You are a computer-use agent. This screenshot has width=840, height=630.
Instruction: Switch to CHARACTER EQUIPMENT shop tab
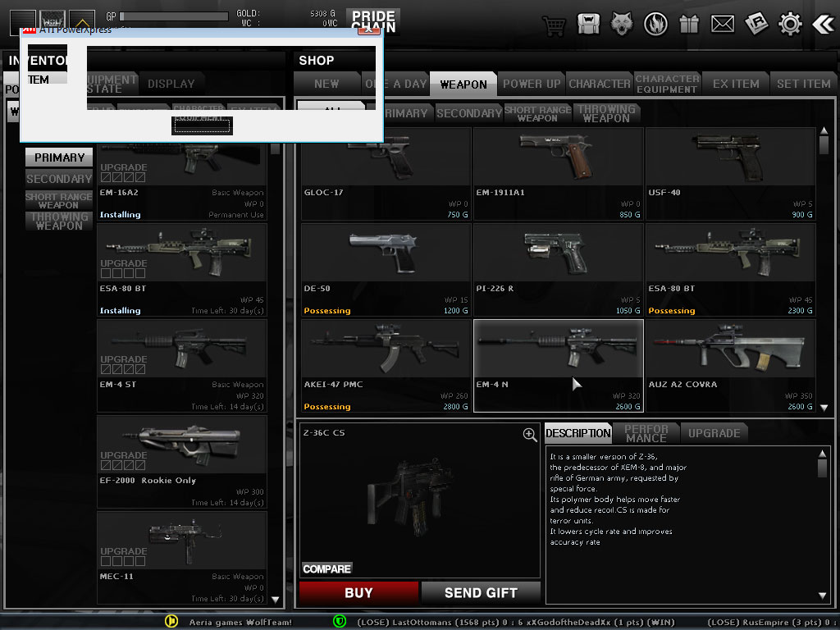pos(668,84)
